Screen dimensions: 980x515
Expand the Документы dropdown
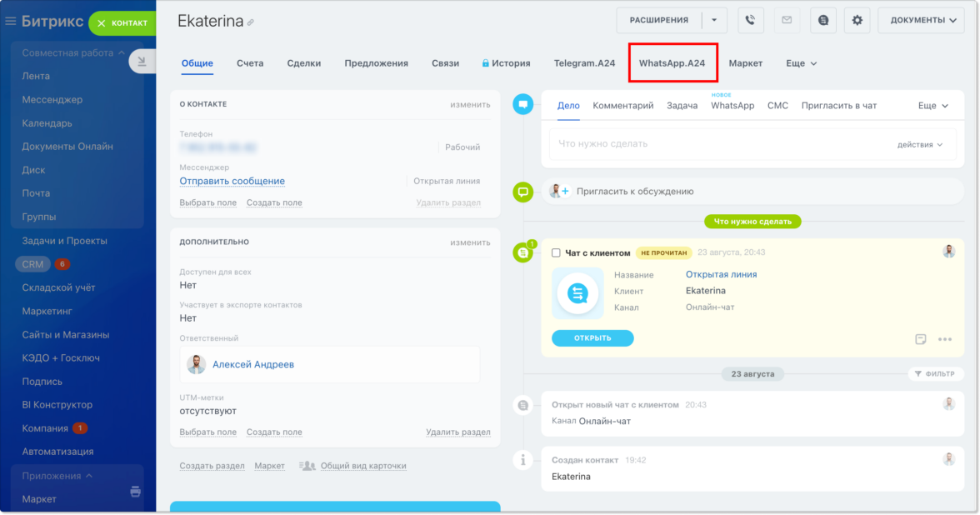point(921,20)
